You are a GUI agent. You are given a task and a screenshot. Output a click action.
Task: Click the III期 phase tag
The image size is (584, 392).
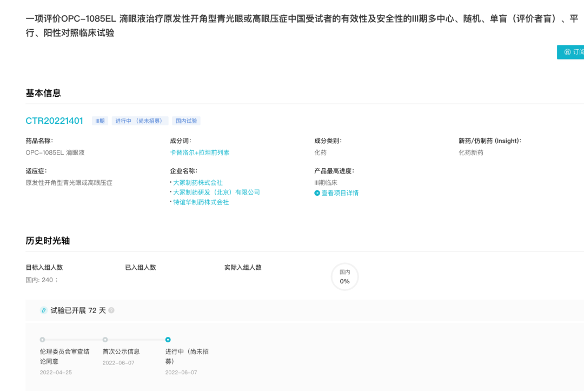pyautogui.click(x=100, y=121)
